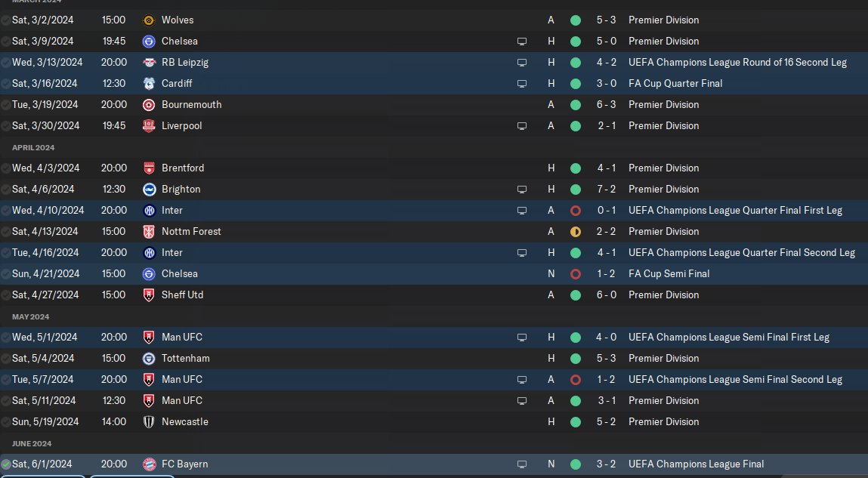Click the Bournemouth team name
The image size is (868, 478).
(191, 105)
